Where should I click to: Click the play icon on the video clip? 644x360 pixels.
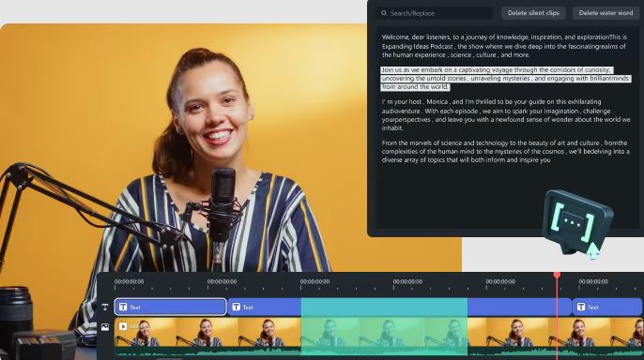[x=123, y=326]
